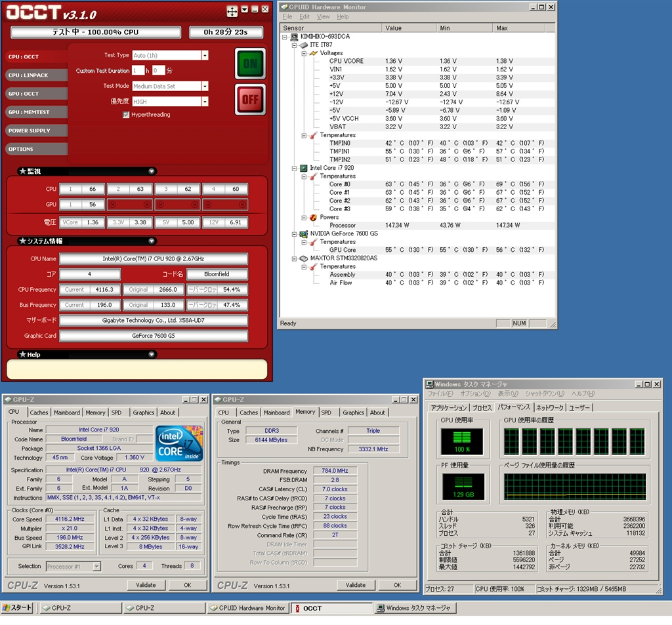Click the Powers flame icon in sensor tree

[314, 217]
